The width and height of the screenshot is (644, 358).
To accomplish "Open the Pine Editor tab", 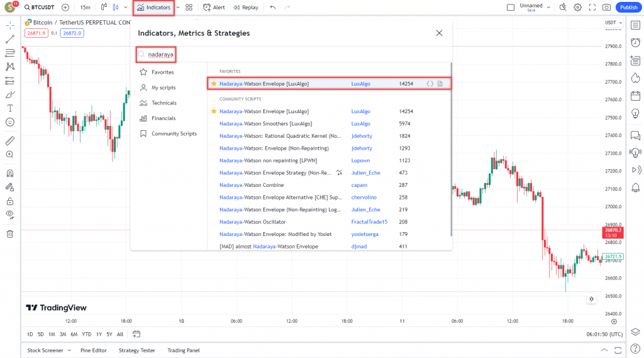I will pyautogui.click(x=94, y=350).
